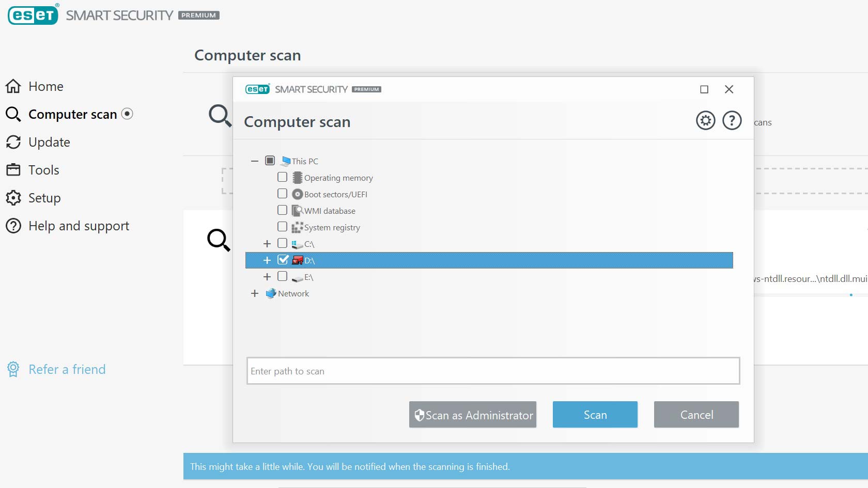Click Scan as Administrator button
The width and height of the screenshot is (868, 488).
(x=473, y=415)
